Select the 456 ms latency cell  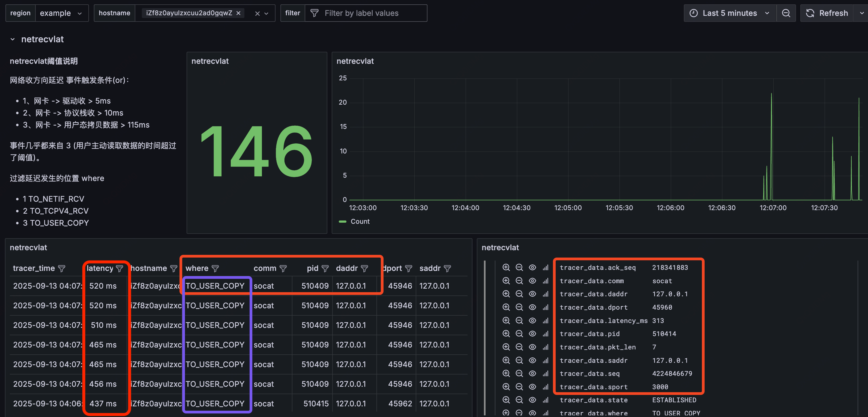click(x=103, y=384)
